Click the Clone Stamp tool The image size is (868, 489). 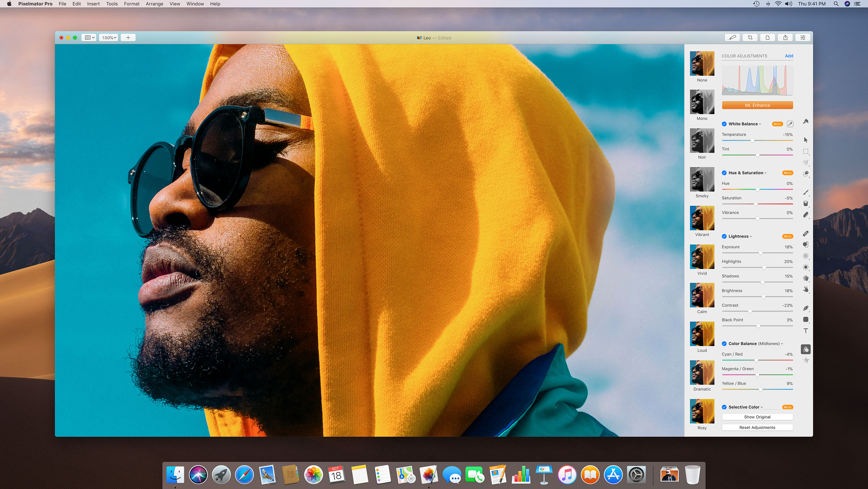point(806,244)
